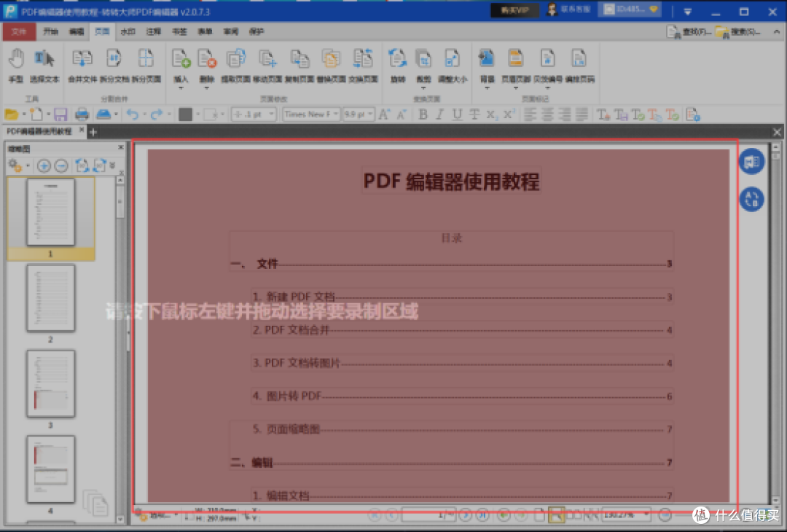The width and height of the screenshot is (787, 532).
Task: Redo the last action
Action: (156, 115)
